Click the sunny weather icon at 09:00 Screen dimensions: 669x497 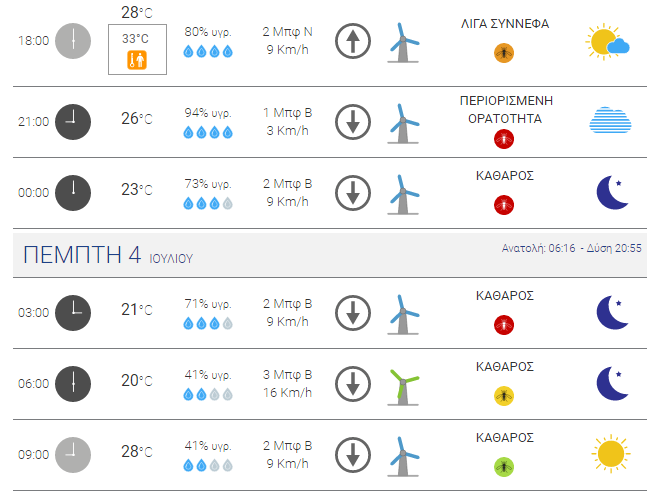pos(611,454)
